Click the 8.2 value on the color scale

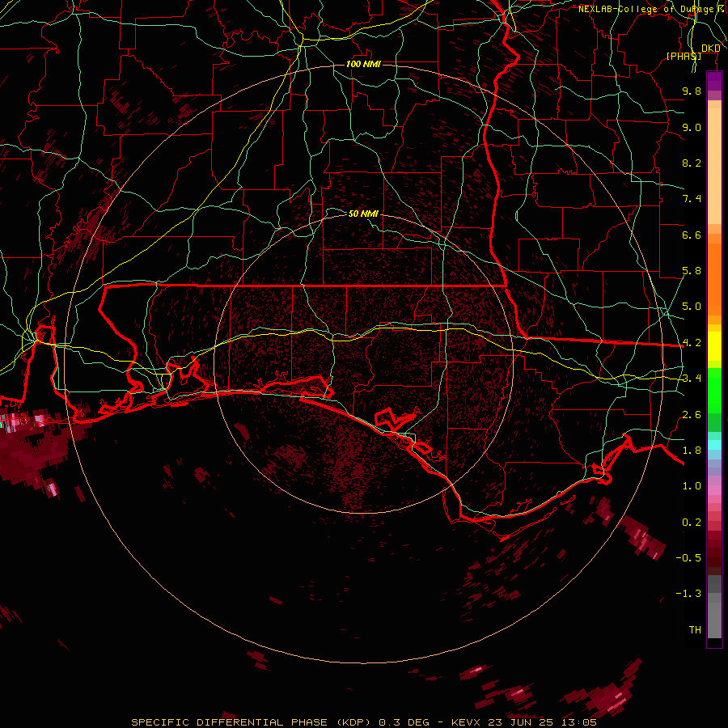pyautogui.click(x=692, y=163)
